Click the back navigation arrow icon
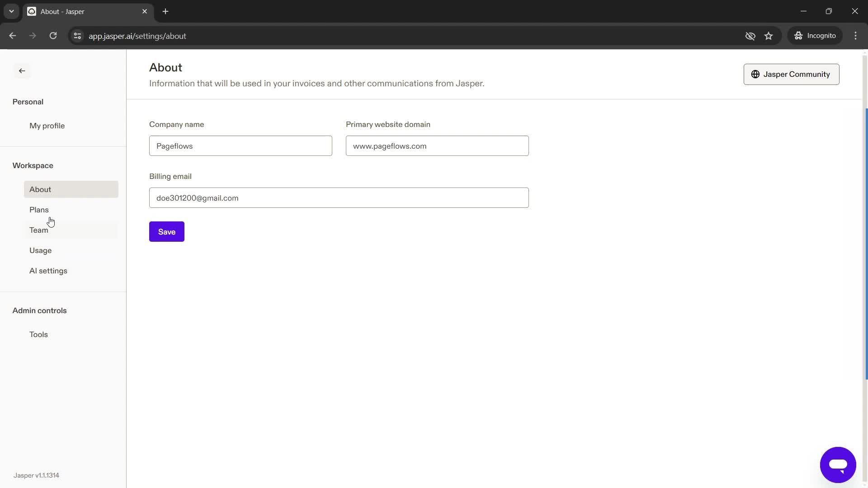This screenshot has width=868, height=488. coord(21,70)
